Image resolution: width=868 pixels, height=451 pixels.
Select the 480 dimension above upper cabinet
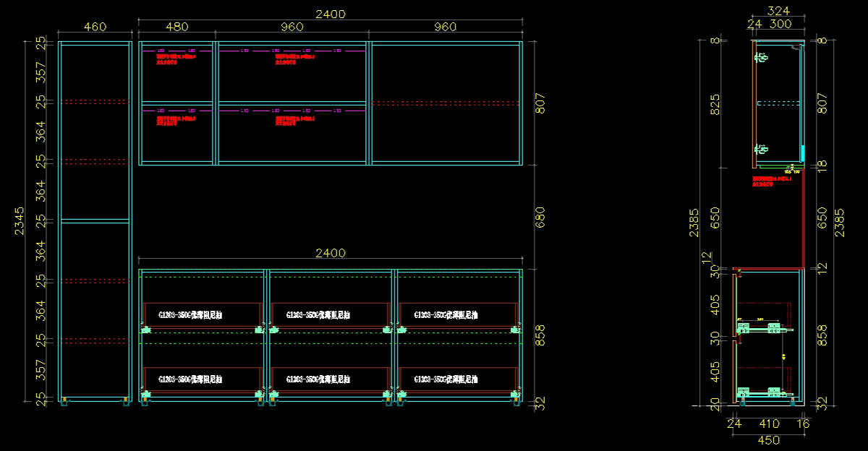tap(176, 27)
